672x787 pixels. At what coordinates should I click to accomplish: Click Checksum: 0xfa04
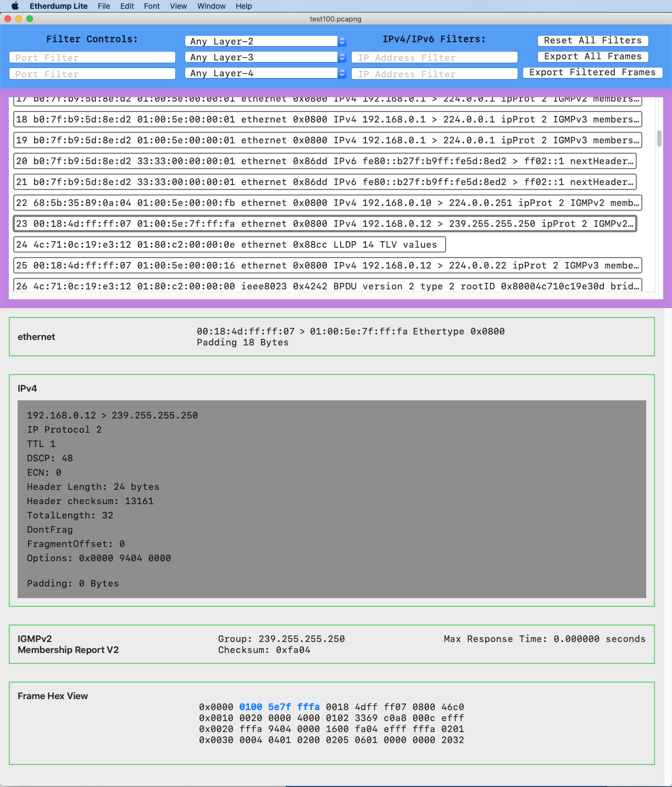coord(264,650)
